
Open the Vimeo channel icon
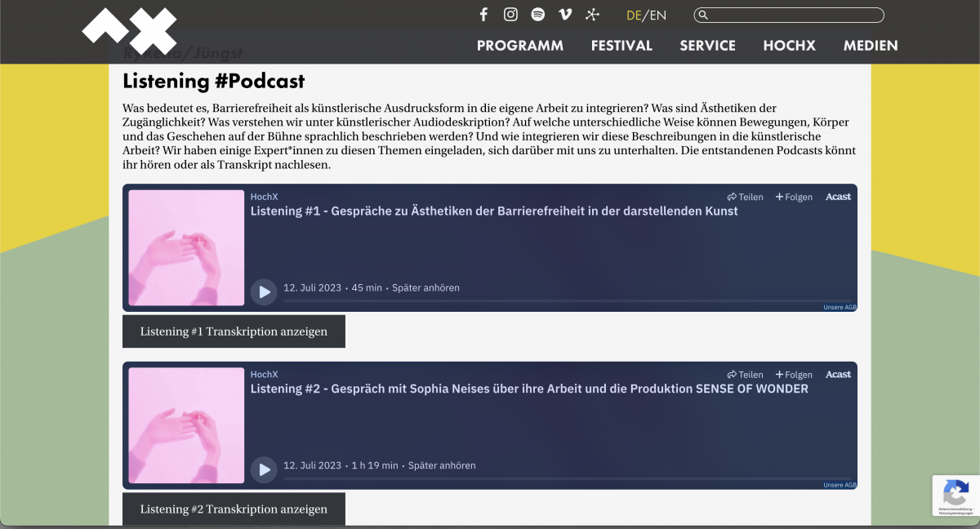[565, 15]
